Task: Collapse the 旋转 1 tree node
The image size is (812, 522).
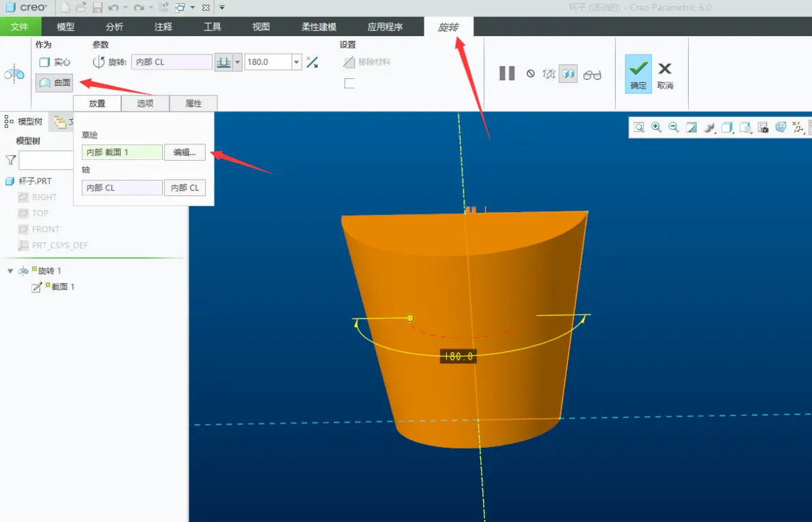Action: pyautogui.click(x=10, y=271)
